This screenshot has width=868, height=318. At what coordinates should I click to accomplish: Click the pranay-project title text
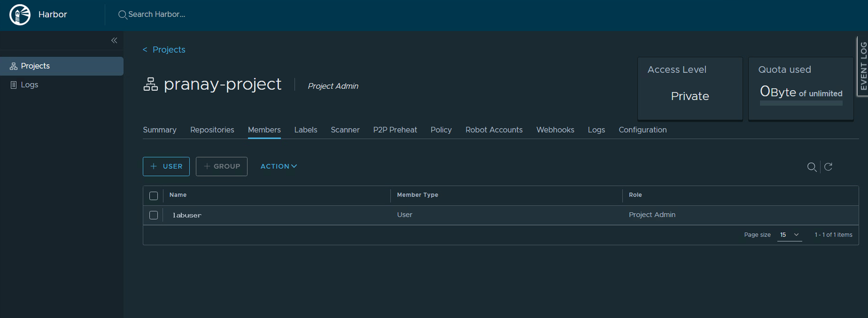[222, 84]
